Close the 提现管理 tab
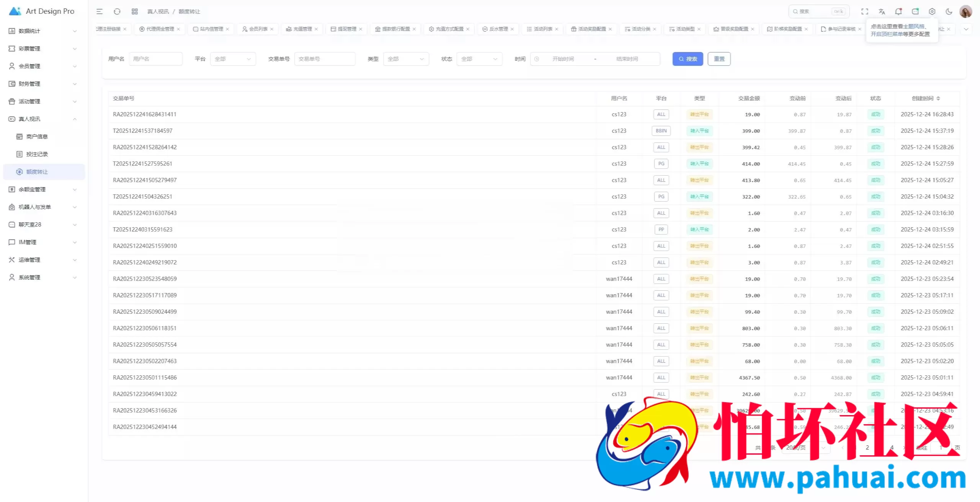 tap(361, 29)
